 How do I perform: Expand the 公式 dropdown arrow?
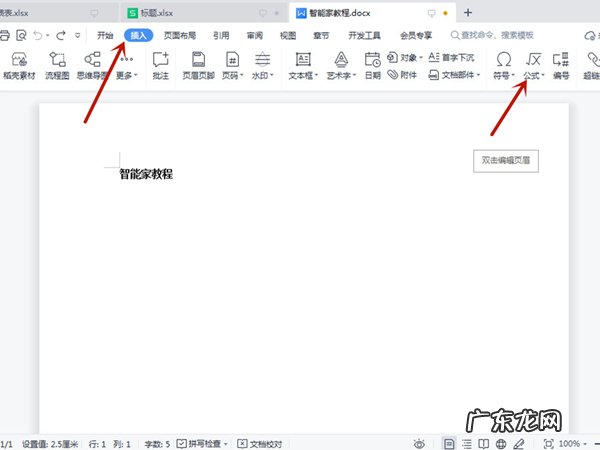point(543,75)
